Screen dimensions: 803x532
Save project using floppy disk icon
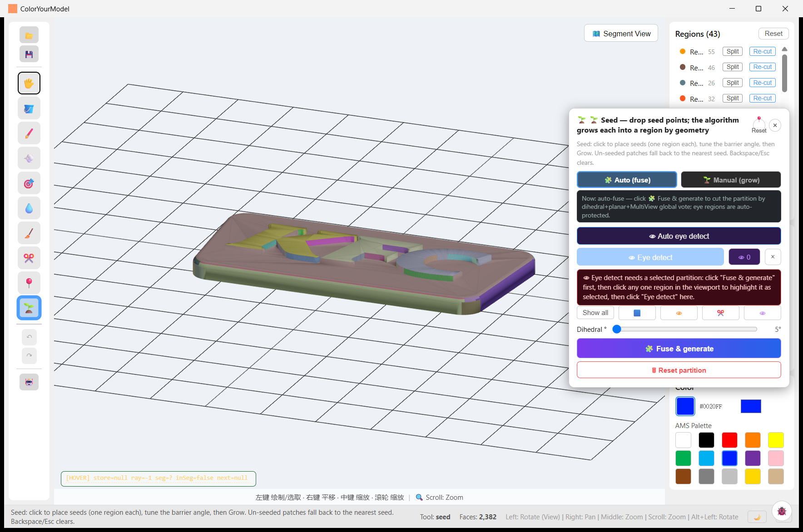pyautogui.click(x=29, y=54)
